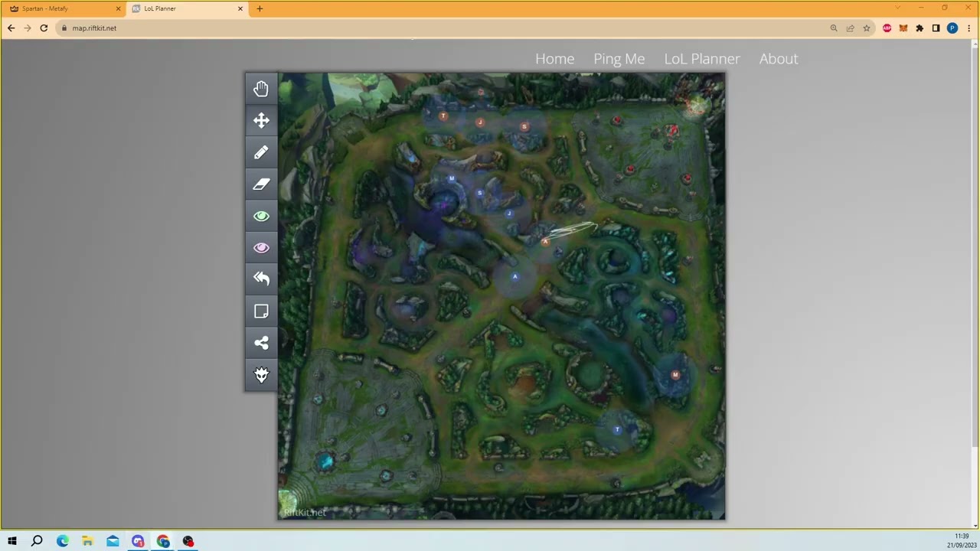The width and height of the screenshot is (980, 551).
Task: Open the LoL Planner nav link
Action: click(702, 59)
